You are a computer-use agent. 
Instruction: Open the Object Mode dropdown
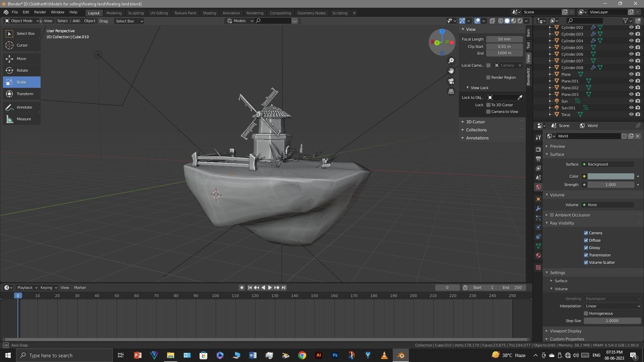pyautogui.click(x=22, y=21)
